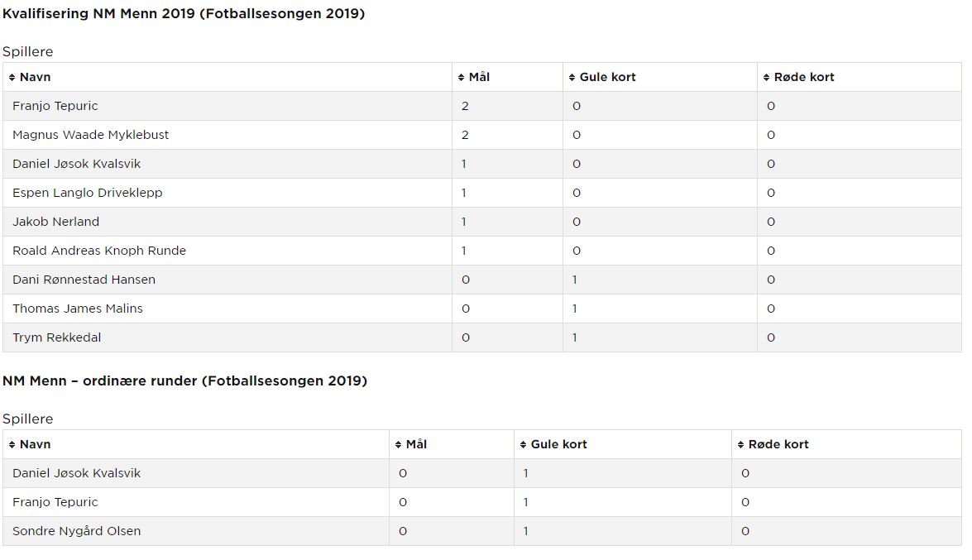
Task: Click sort icon for Røde kort, lower table
Action: tap(740, 445)
